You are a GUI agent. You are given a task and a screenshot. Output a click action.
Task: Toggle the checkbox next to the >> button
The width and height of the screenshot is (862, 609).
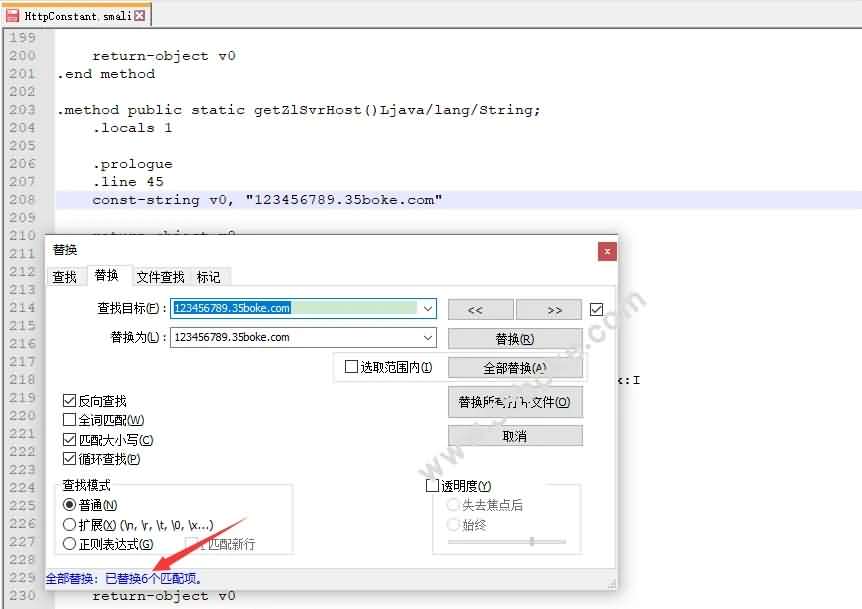tap(597, 310)
